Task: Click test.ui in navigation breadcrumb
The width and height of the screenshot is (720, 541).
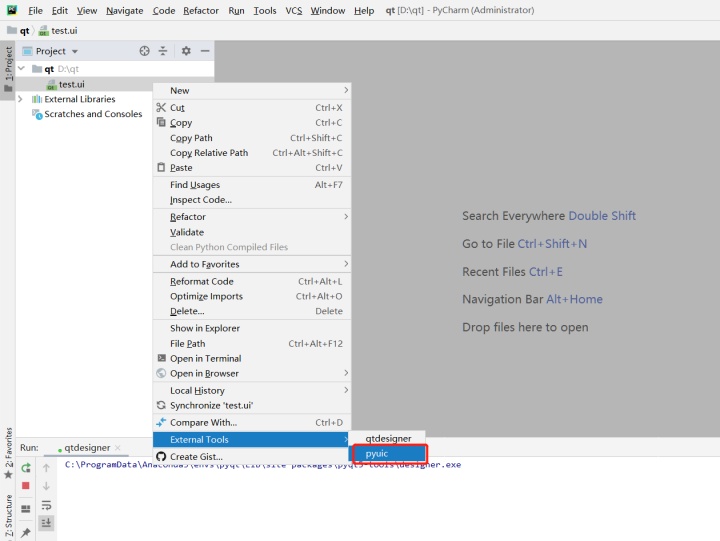Action: (x=64, y=31)
